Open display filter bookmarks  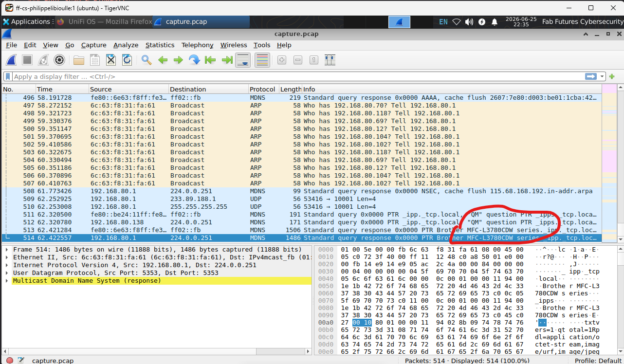tap(8, 77)
